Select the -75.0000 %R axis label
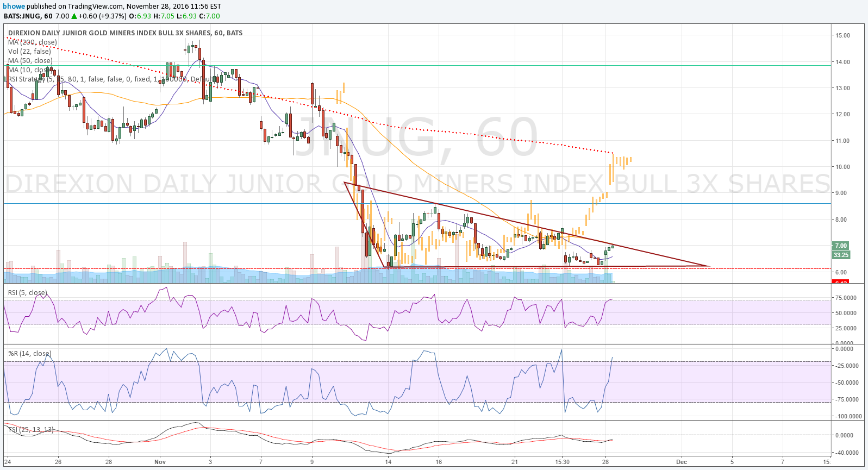The image size is (868, 470). pyautogui.click(x=847, y=399)
